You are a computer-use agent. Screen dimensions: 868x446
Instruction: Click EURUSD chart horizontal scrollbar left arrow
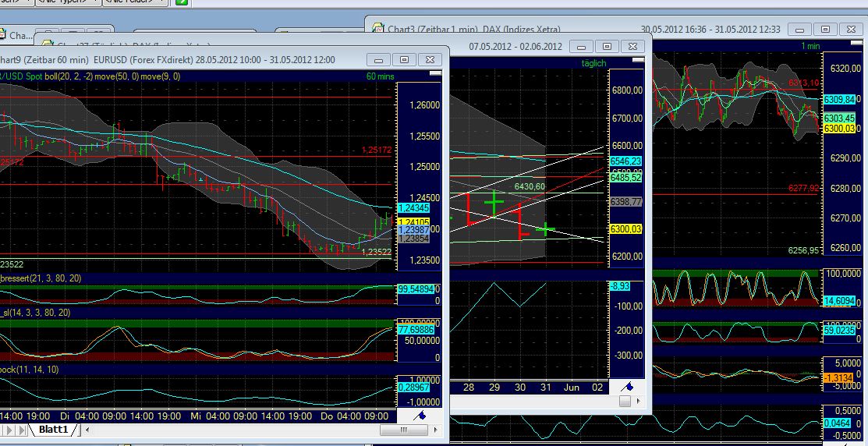point(87,430)
